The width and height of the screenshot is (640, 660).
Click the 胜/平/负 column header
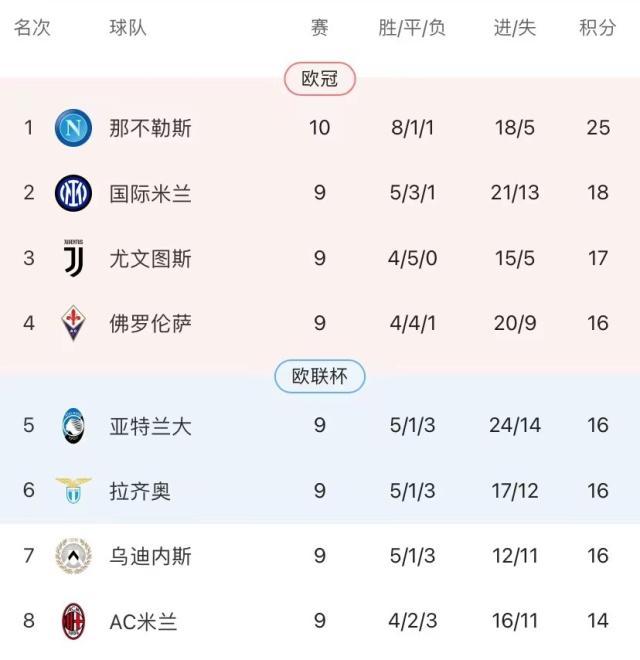pos(412,28)
